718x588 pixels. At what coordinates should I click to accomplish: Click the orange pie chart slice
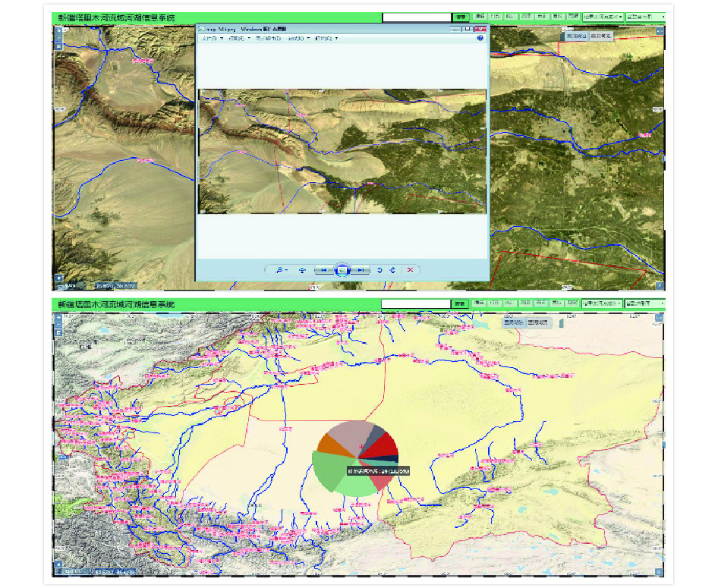pyautogui.click(x=331, y=445)
